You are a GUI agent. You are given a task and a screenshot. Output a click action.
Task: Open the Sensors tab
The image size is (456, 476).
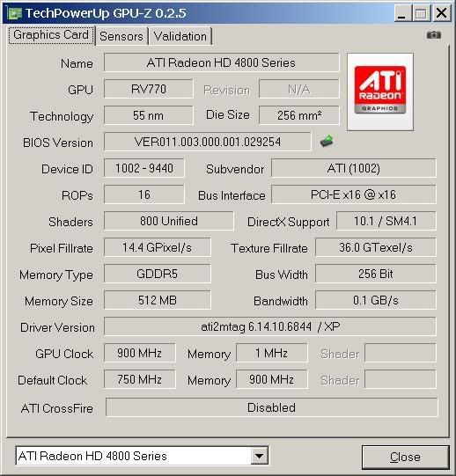click(121, 36)
